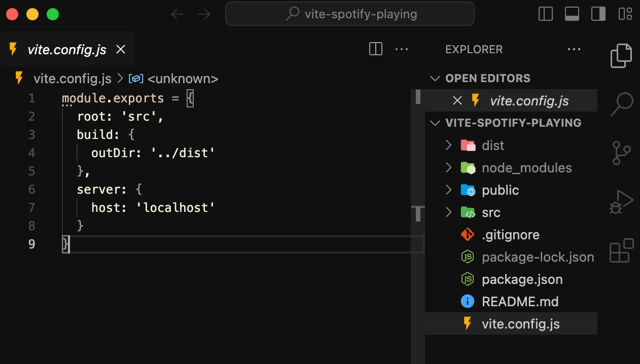The image size is (640, 364).
Task: Click the editor minimap scrollbar slider
Action: [x=418, y=96]
